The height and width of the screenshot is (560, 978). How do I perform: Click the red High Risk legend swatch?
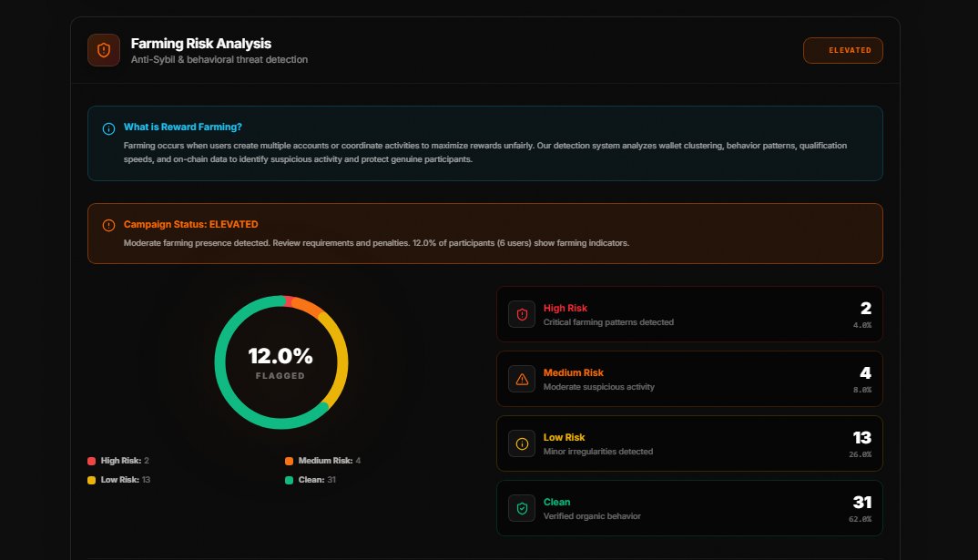point(92,461)
